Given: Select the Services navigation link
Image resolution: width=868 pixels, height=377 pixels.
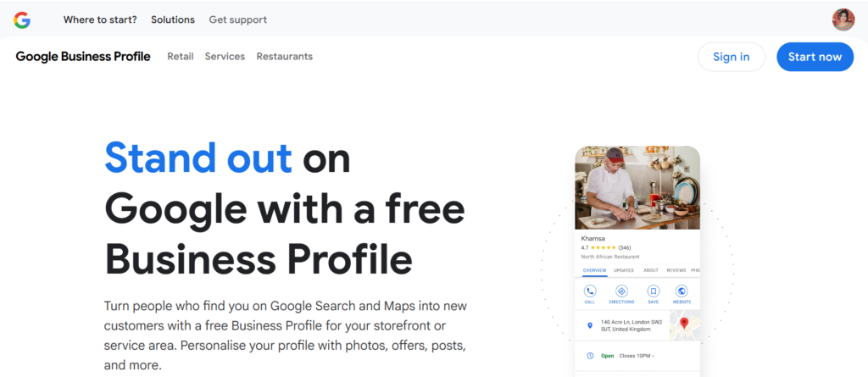Looking at the screenshot, I should [x=225, y=57].
